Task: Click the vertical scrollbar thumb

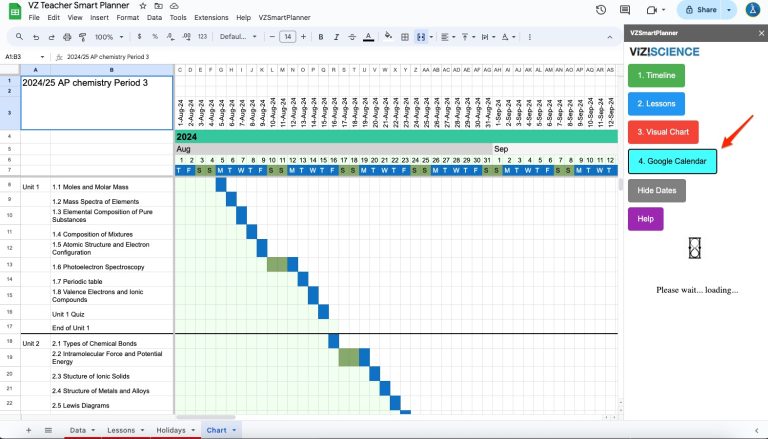Action: point(621,185)
